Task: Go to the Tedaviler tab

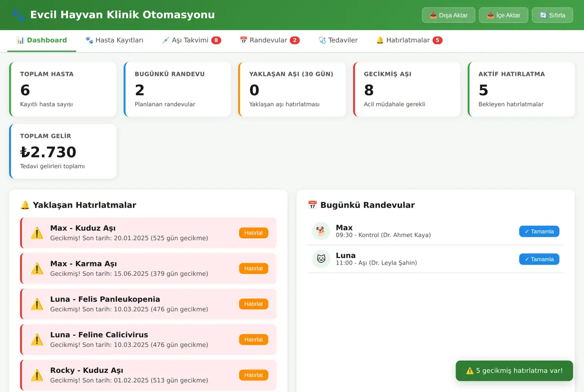Action: 338,40
